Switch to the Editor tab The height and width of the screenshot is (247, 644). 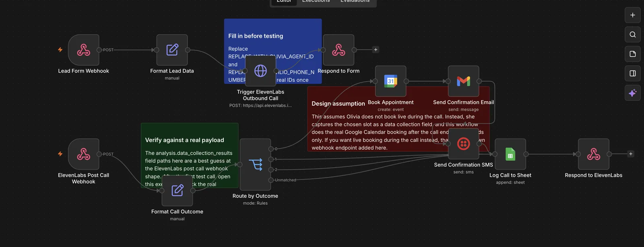tap(284, 1)
